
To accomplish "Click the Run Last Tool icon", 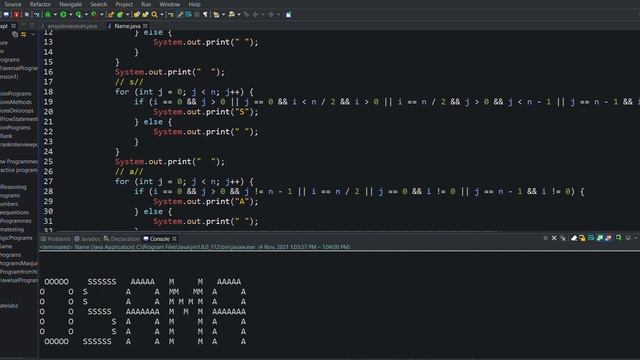I will tap(94, 14).
